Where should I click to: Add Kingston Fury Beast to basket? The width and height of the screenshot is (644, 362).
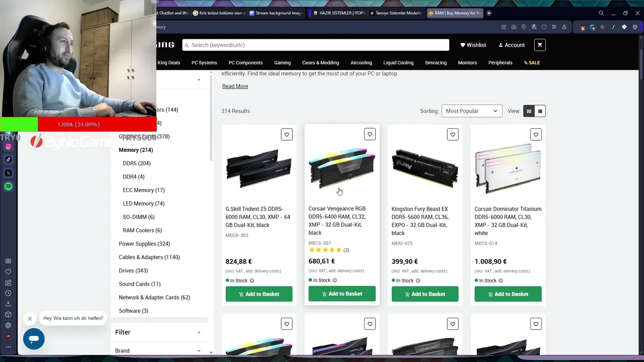point(425,294)
